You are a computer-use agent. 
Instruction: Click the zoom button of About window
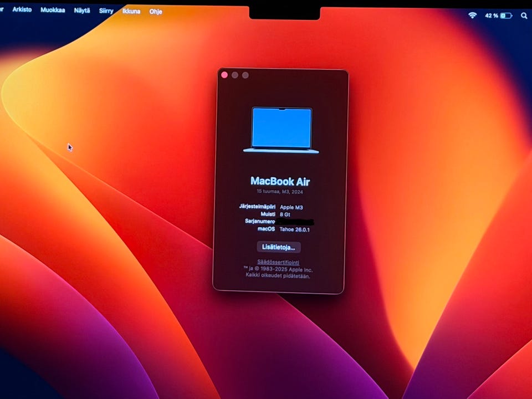pyautogui.click(x=245, y=75)
